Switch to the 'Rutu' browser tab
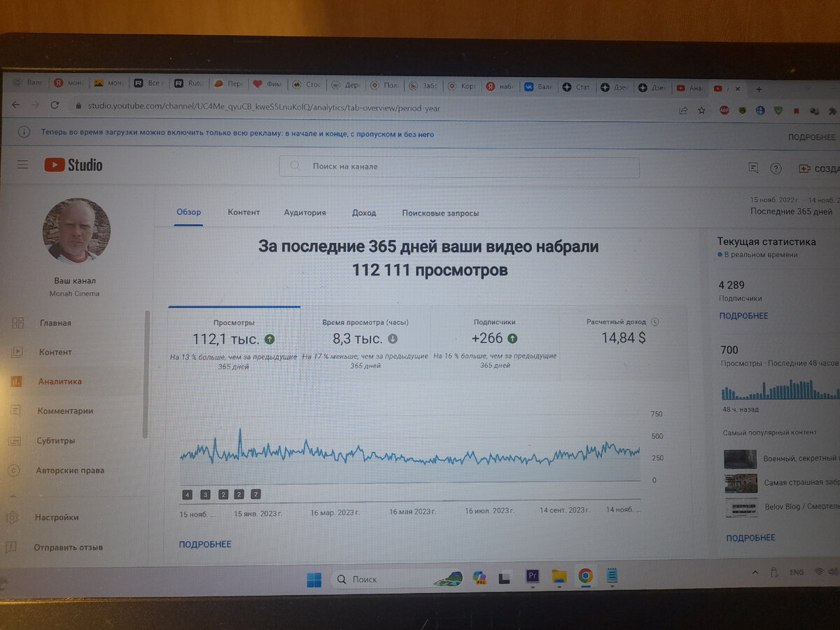This screenshot has height=630, width=840. pos(188,83)
